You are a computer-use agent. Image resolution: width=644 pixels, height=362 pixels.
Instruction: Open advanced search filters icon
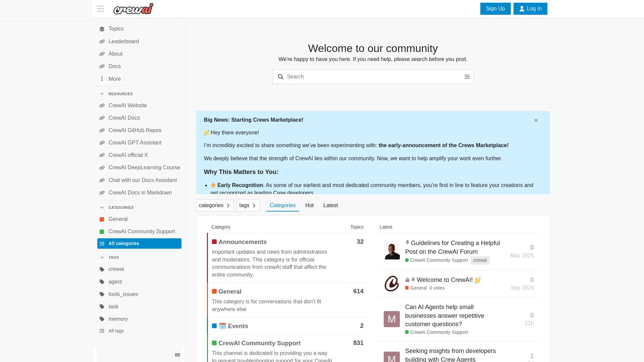(x=467, y=77)
